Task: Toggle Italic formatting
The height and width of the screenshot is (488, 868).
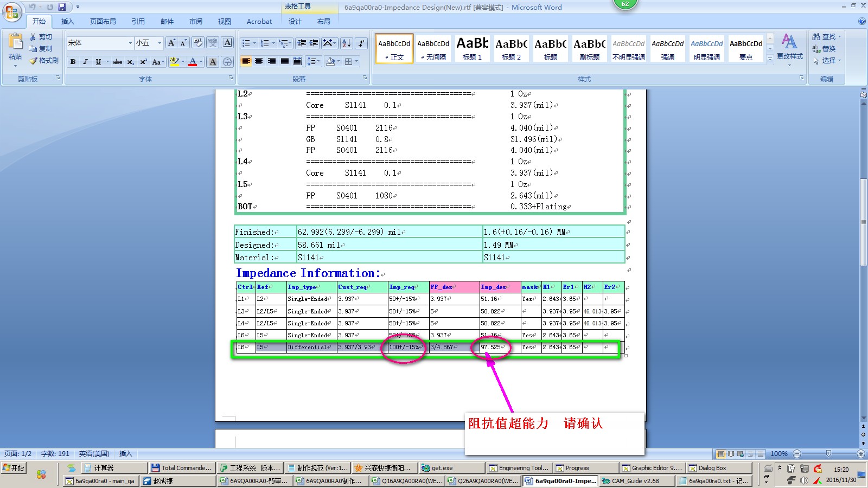Action: click(85, 62)
